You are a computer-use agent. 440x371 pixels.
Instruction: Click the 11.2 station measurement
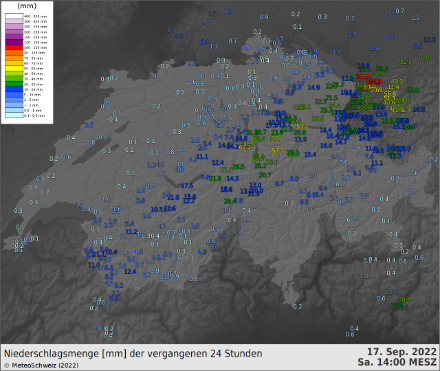tap(131, 231)
